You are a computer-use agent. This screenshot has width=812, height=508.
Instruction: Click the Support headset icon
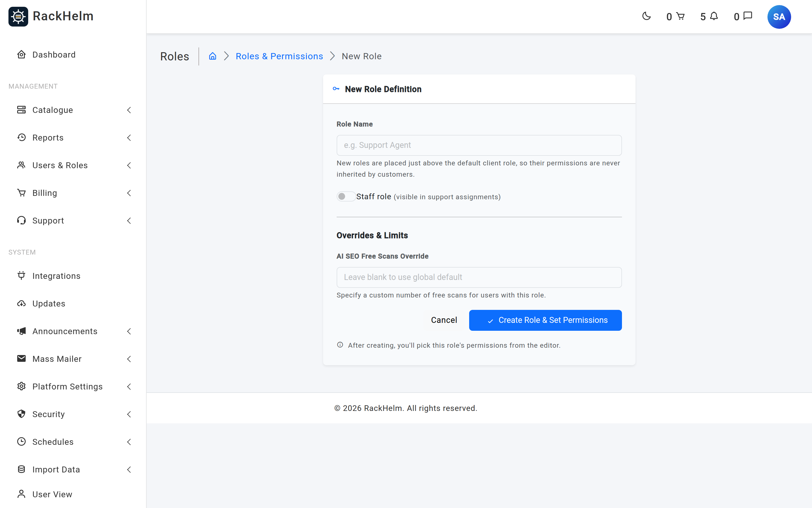point(21,220)
